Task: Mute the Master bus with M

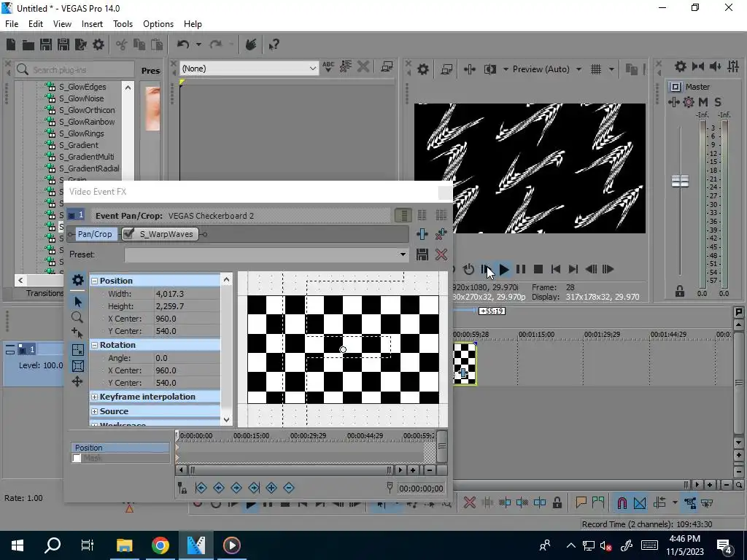Action: 703,102
